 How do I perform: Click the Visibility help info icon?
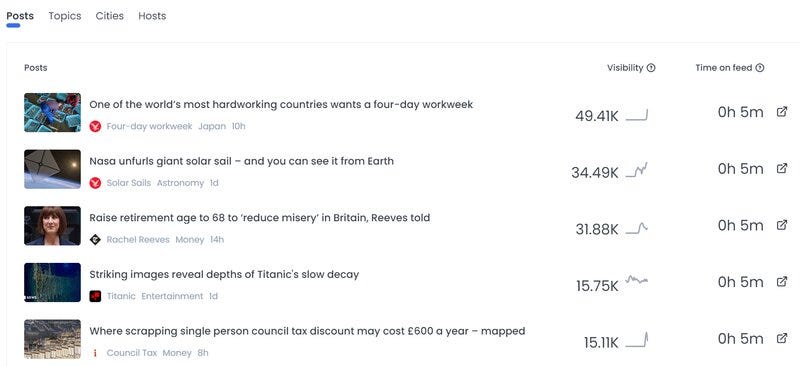click(651, 68)
